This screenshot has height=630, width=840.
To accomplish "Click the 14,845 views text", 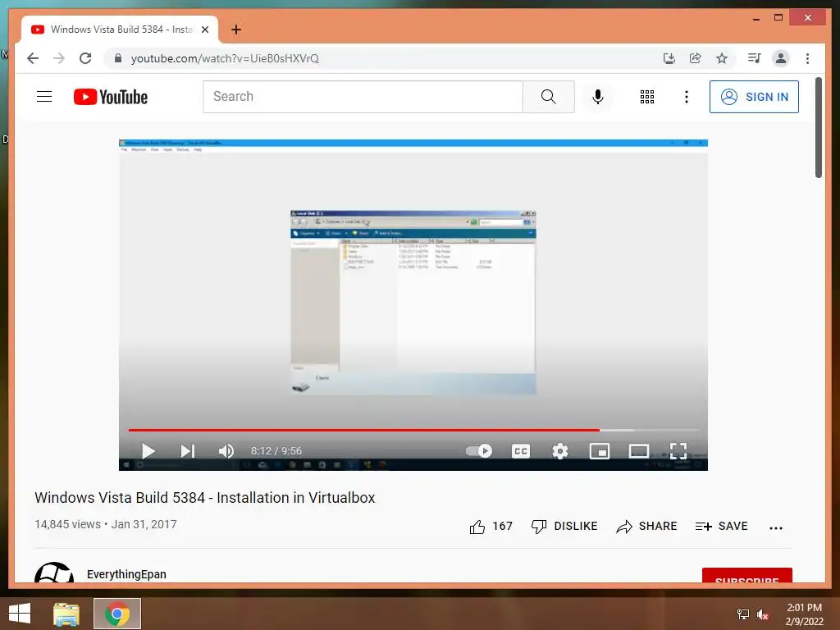I will (x=67, y=524).
